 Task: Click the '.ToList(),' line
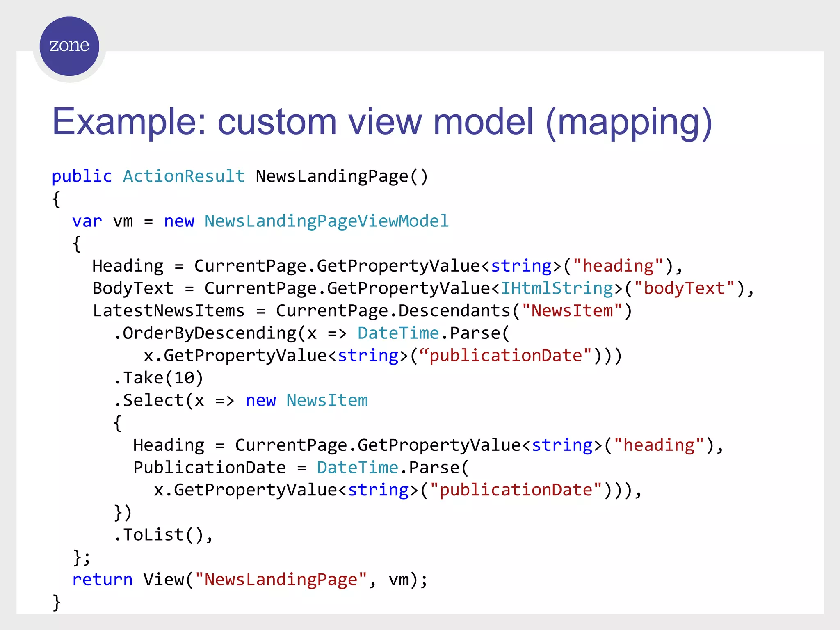(164, 535)
